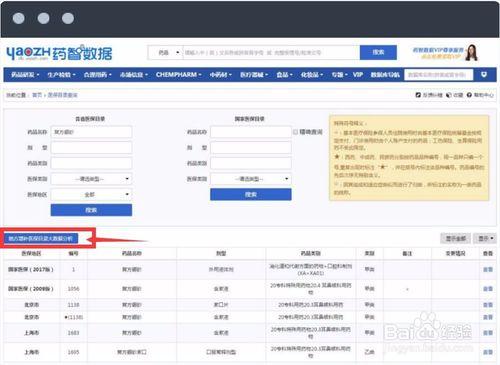Viewport: 500px width, 365px height.
Task: Click the 剂型 column header
Action: [221, 254]
